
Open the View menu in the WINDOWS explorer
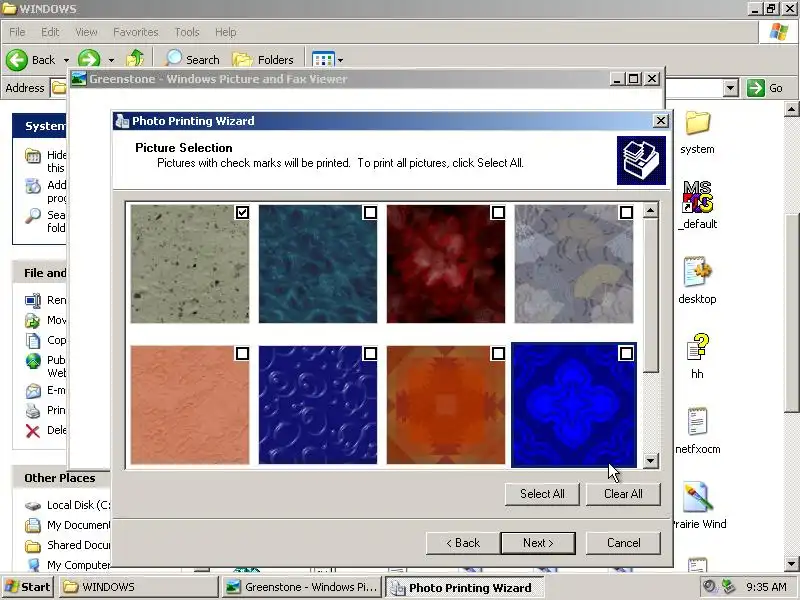[x=86, y=32]
